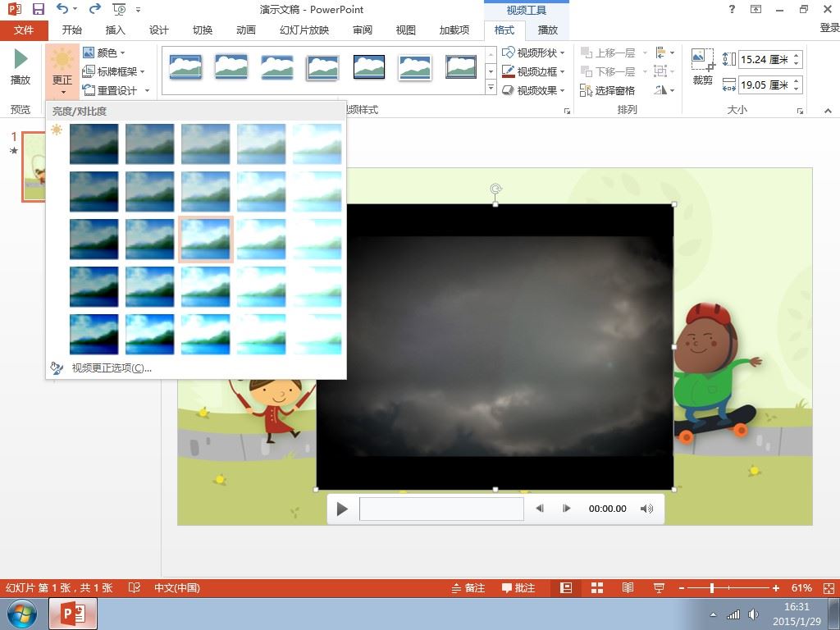Image resolution: width=840 pixels, height=630 pixels.
Task: Open the size dialog launcher
Action: pyautogui.click(x=800, y=111)
